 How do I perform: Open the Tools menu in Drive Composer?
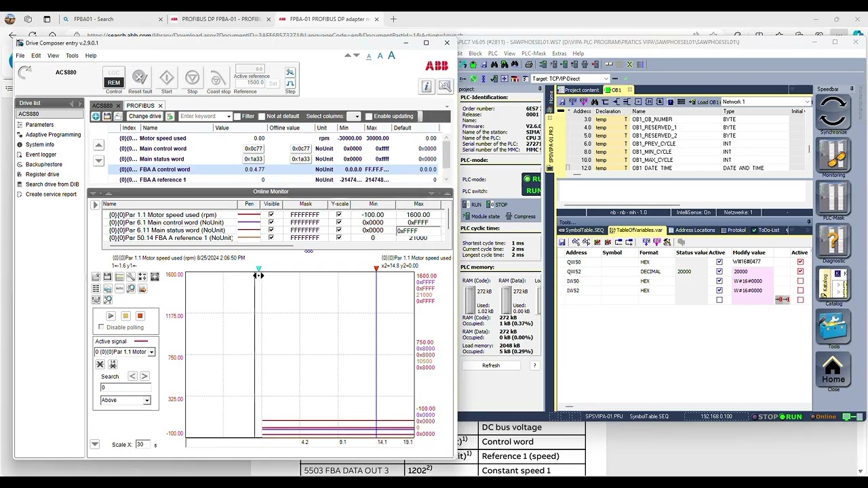click(x=72, y=56)
